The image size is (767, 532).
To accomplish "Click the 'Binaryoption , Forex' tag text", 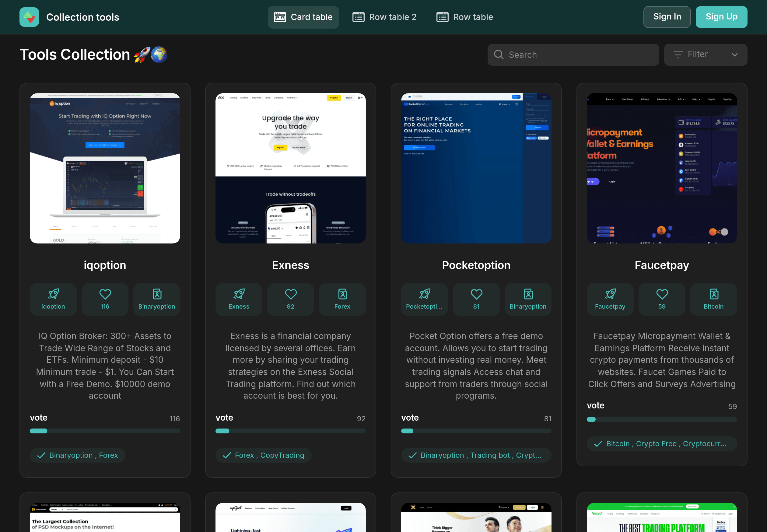I will click(84, 455).
